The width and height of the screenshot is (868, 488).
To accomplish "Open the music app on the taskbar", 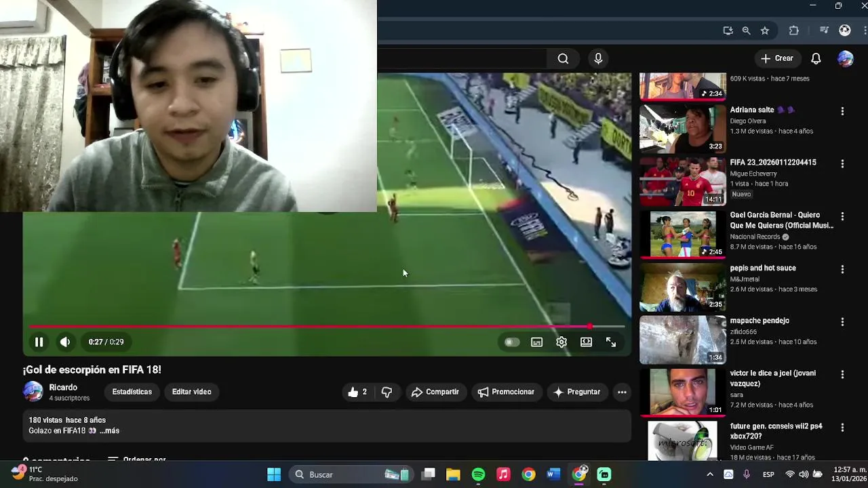I will click(503, 474).
